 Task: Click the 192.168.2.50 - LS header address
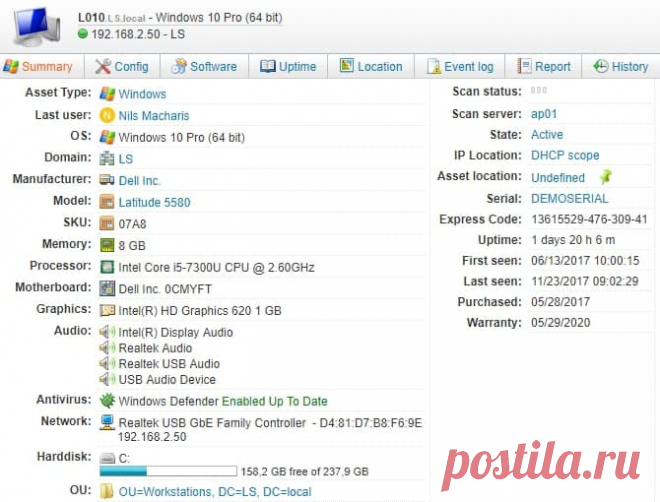point(138,34)
